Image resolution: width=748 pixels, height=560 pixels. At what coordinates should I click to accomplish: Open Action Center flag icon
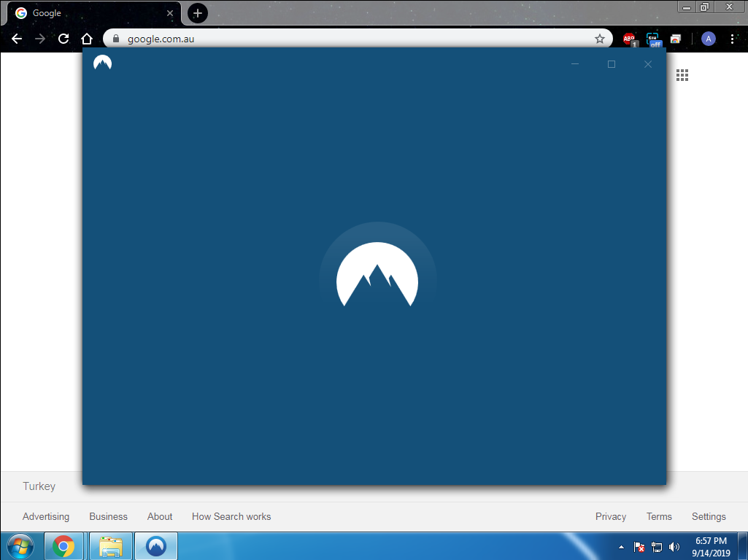pos(639,547)
